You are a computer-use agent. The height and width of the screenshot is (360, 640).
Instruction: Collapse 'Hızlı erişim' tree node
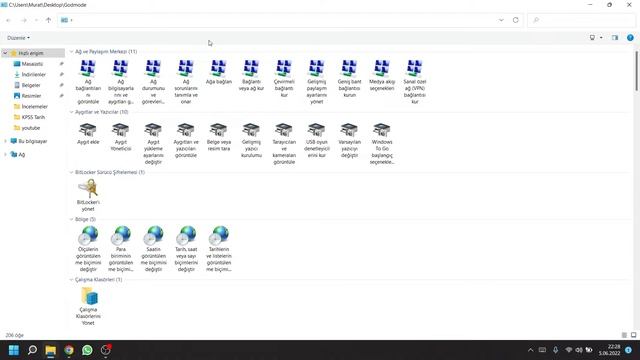pos(5,53)
